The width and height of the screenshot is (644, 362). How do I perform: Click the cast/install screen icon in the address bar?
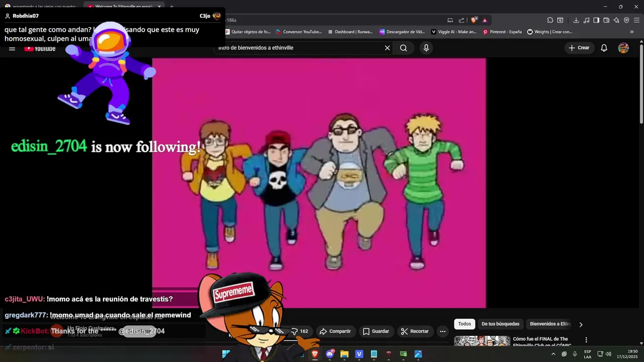(450, 20)
